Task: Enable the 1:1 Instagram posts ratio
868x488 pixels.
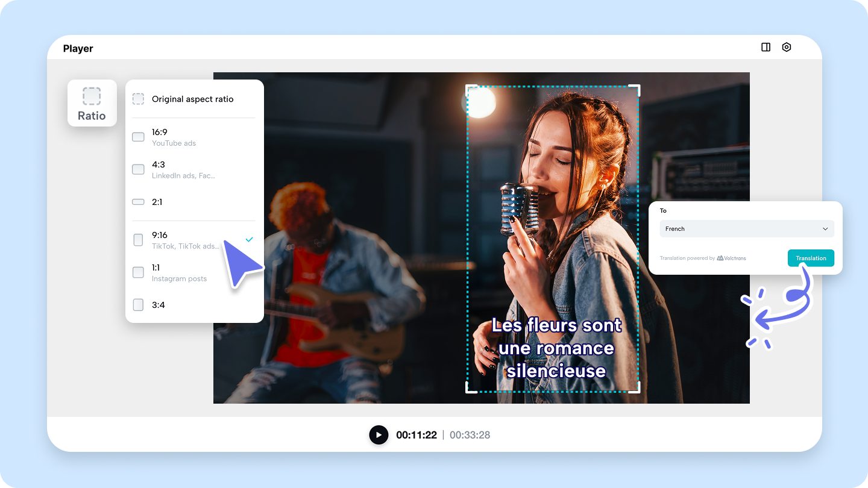Action: click(138, 272)
